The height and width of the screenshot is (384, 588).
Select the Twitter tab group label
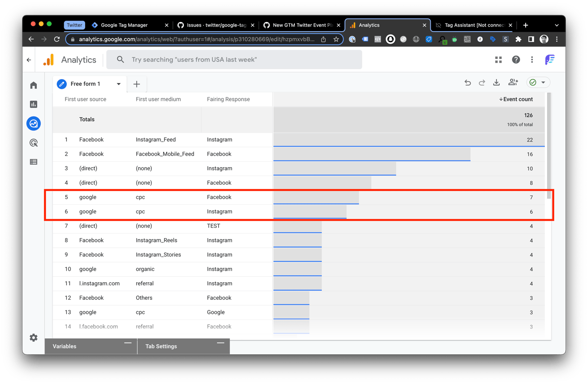(x=74, y=25)
